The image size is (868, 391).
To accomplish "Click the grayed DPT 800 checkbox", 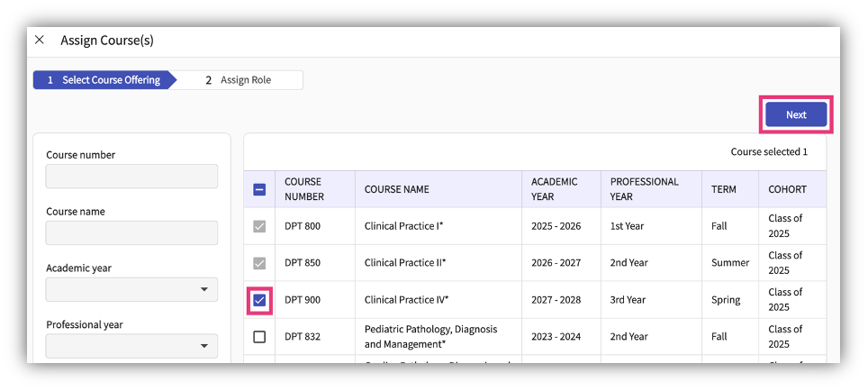I will 259,226.
